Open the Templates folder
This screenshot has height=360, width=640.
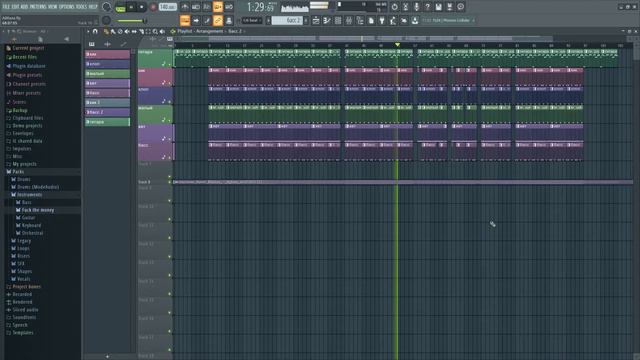[22, 333]
